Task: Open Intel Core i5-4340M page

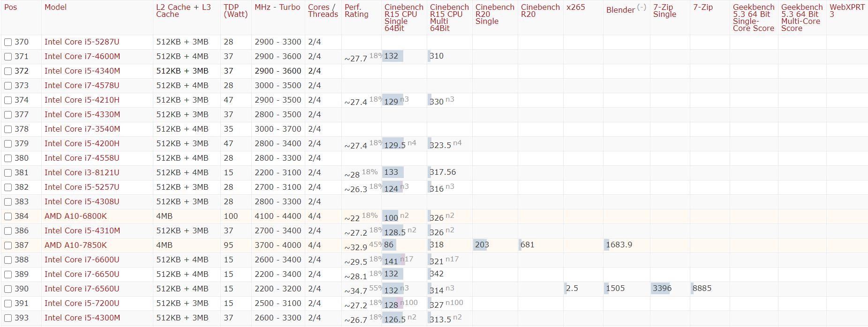Action: click(82, 71)
